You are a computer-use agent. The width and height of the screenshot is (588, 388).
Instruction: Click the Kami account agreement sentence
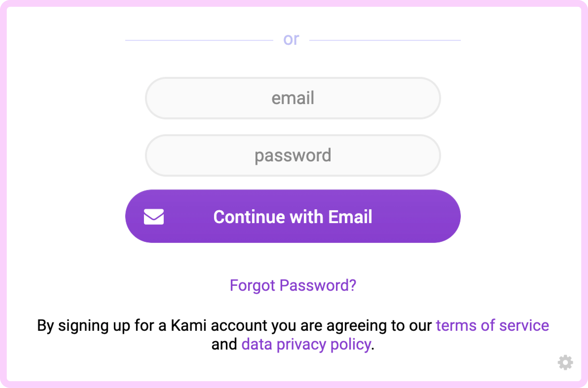(293, 335)
